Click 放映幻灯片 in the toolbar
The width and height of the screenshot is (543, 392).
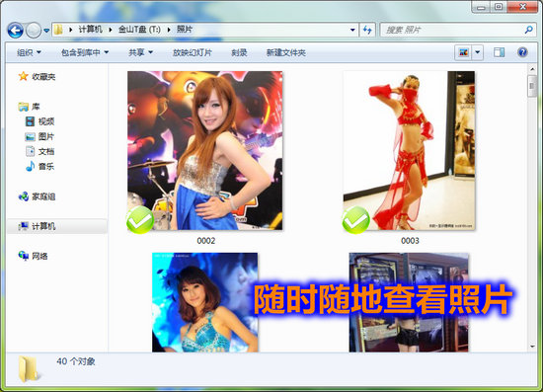[193, 52]
